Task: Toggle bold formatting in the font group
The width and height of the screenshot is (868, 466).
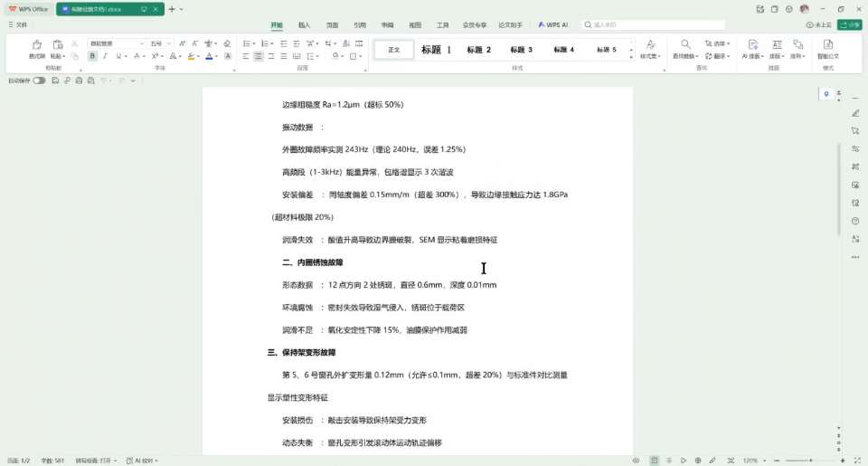Action: coord(92,56)
